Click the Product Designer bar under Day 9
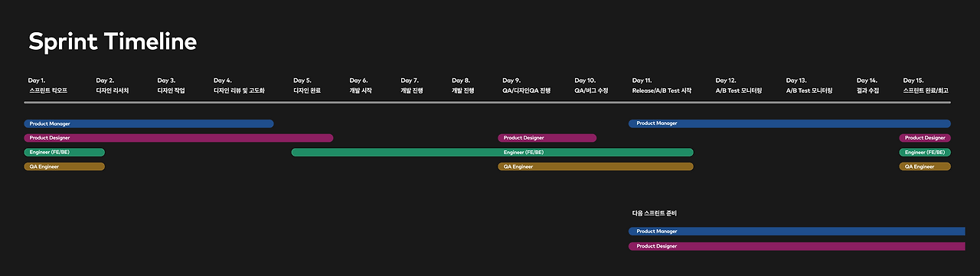The image size is (980, 276). (x=547, y=138)
